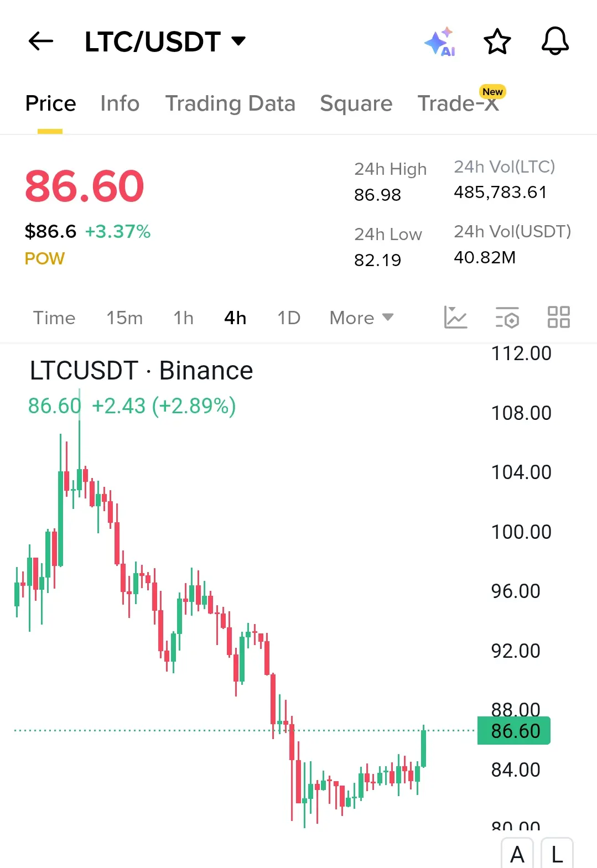This screenshot has height=868, width=597.
Task: Tap the 112.00 price axis label
Action: point(521,354)
